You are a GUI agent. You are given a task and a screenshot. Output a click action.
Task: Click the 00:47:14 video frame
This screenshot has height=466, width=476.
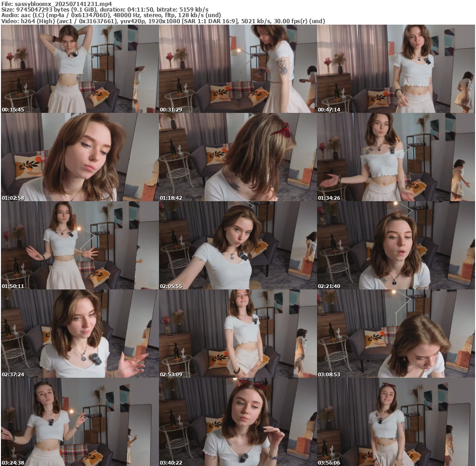click(x=396, y=69)
